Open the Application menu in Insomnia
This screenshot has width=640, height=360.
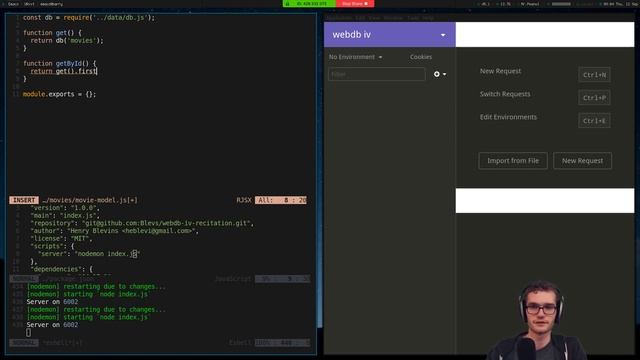pos(339,18)
